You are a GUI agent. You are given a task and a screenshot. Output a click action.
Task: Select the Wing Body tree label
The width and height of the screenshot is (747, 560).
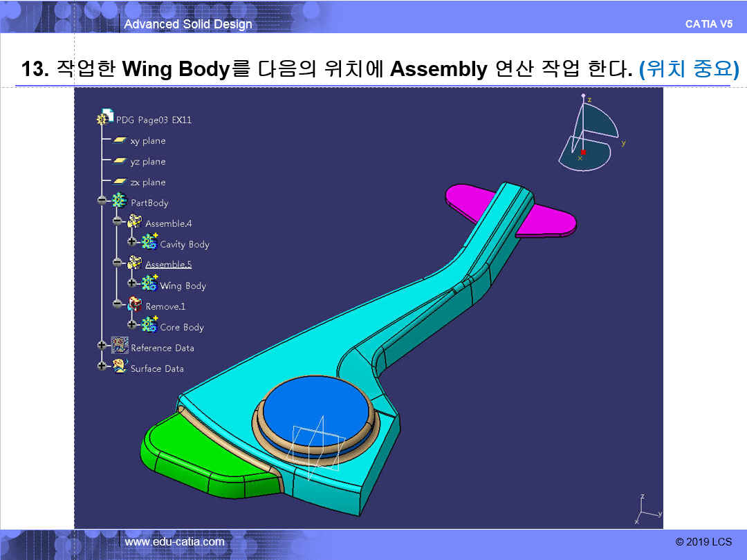(x=183, y=286)
